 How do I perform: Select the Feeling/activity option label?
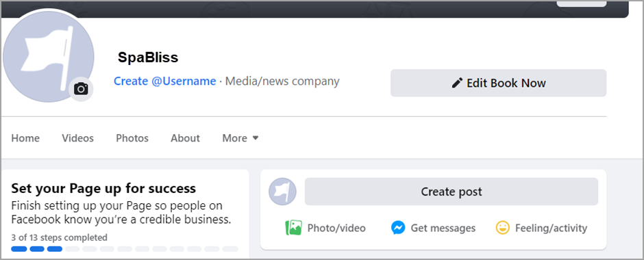552,228
